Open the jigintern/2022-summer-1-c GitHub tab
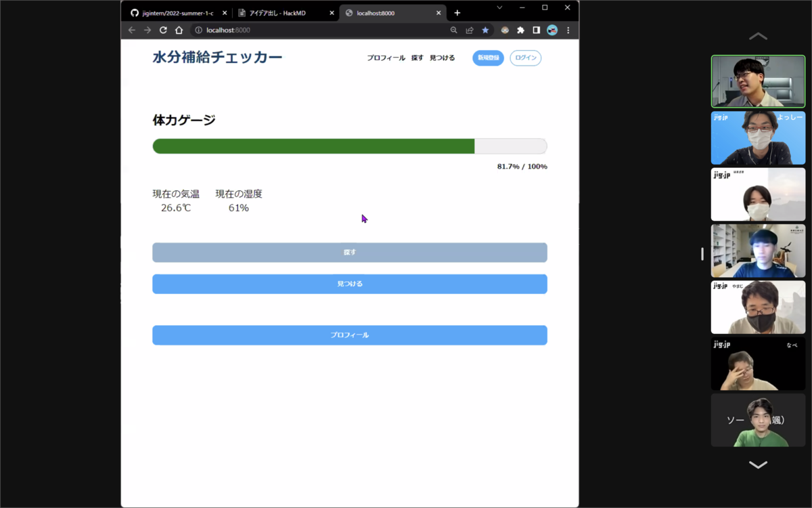 [177, 12]
